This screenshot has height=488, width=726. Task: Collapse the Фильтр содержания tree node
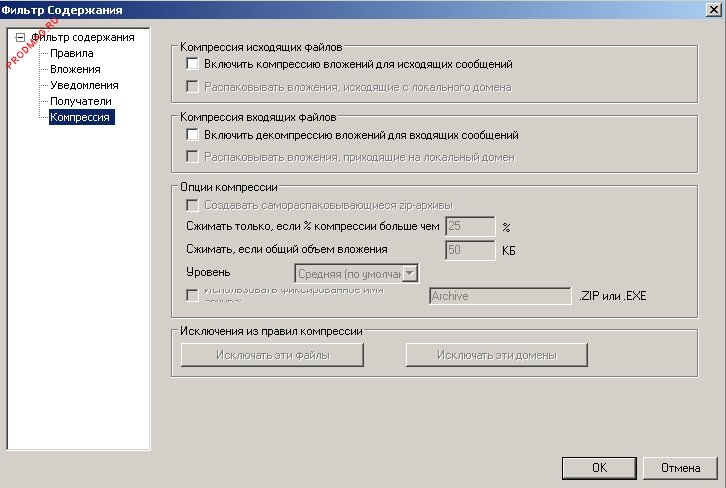pos(20,38)
